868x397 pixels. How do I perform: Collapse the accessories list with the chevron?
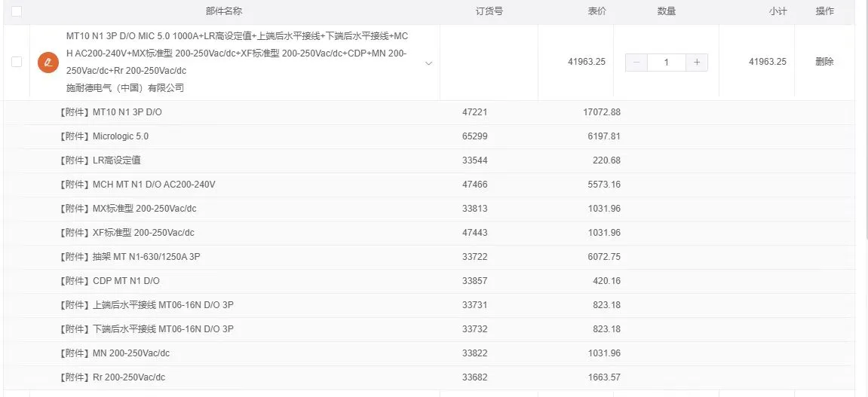(428, 63)
